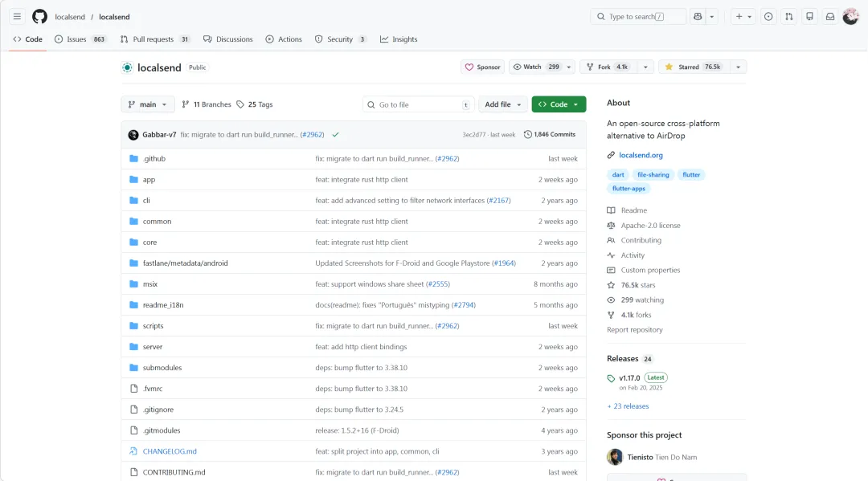
Task: Open the localsend.org website link
Action: coord(641,155)
